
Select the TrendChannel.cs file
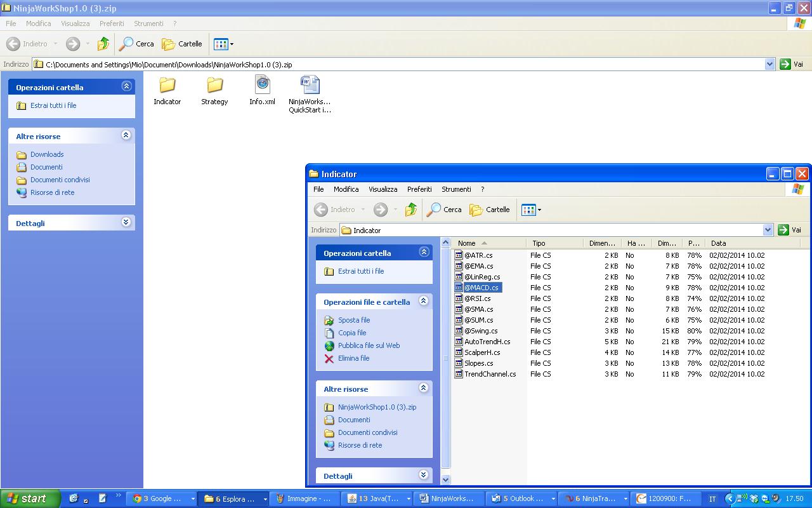coord(485,374)
